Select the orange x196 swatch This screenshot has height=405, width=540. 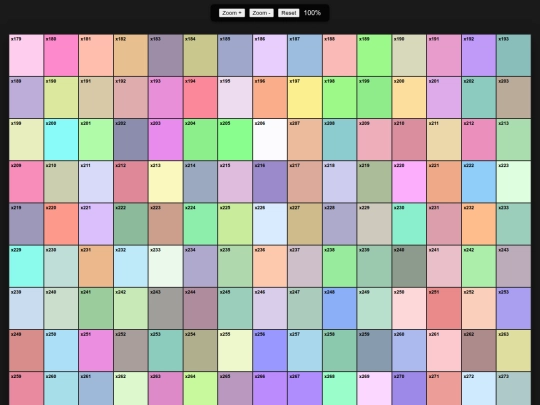click(x=270, y=97)
